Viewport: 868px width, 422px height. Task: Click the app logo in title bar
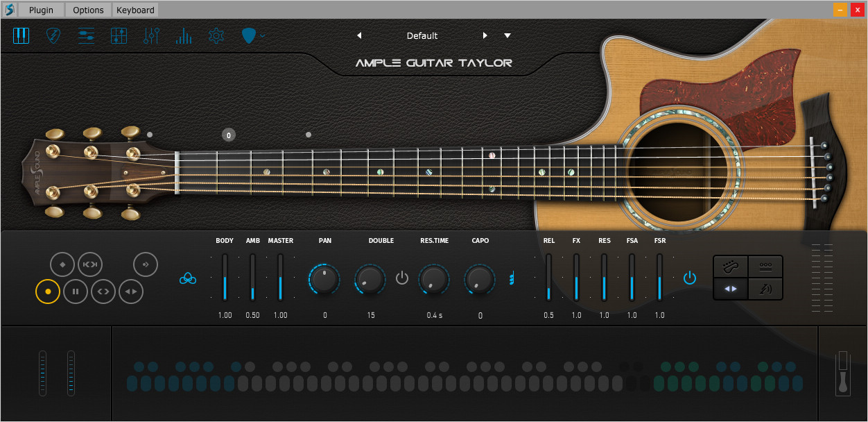[x=9, y=10]
